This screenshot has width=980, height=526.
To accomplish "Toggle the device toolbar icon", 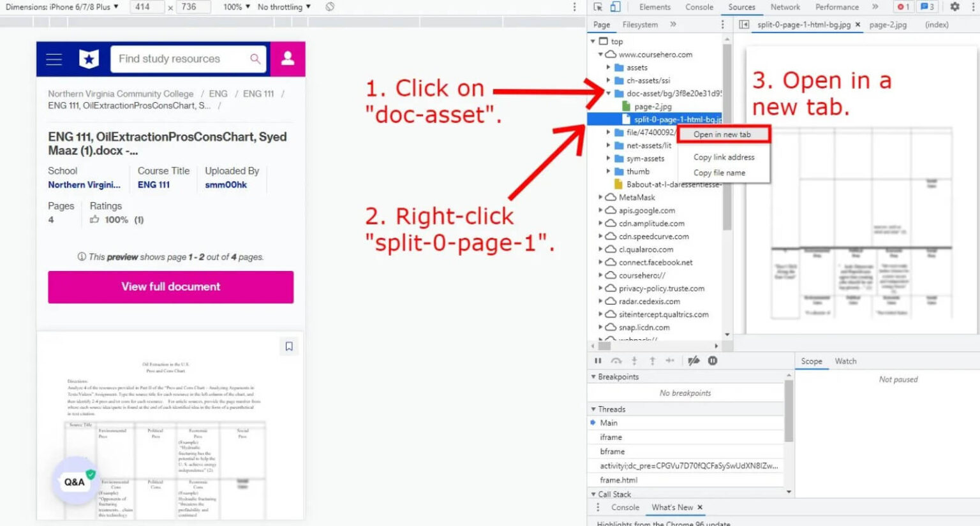I will [x=615, y=7].
